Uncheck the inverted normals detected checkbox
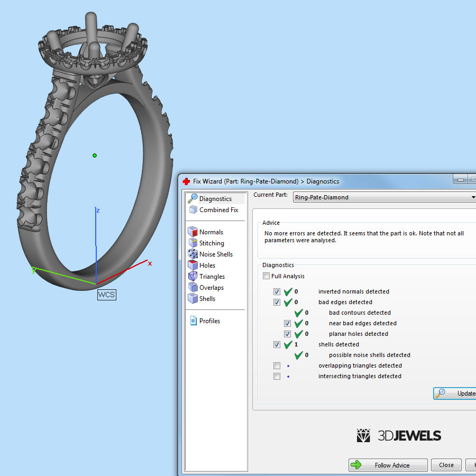476x476 pixels. click(277, 291)
